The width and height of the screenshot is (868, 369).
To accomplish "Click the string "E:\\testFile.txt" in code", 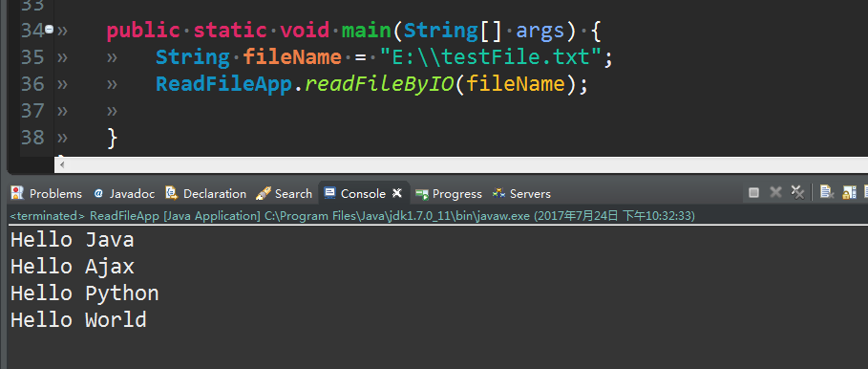I will tap(491, 57).
